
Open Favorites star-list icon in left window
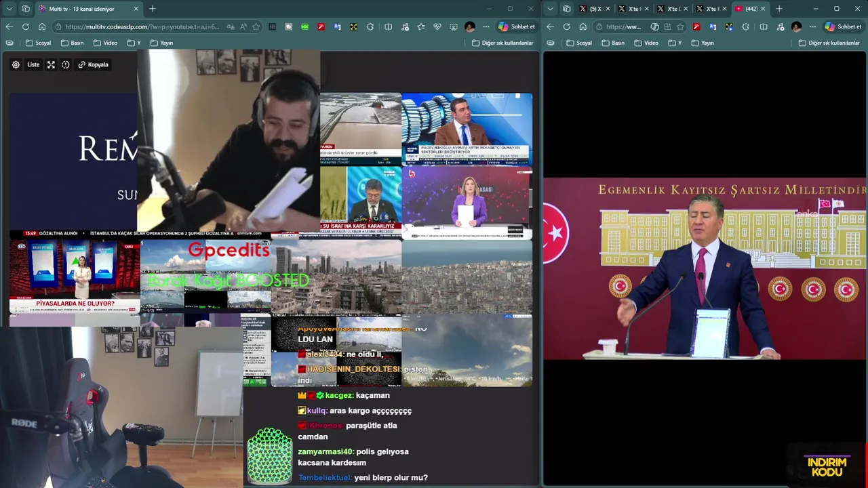click(421, 26)
